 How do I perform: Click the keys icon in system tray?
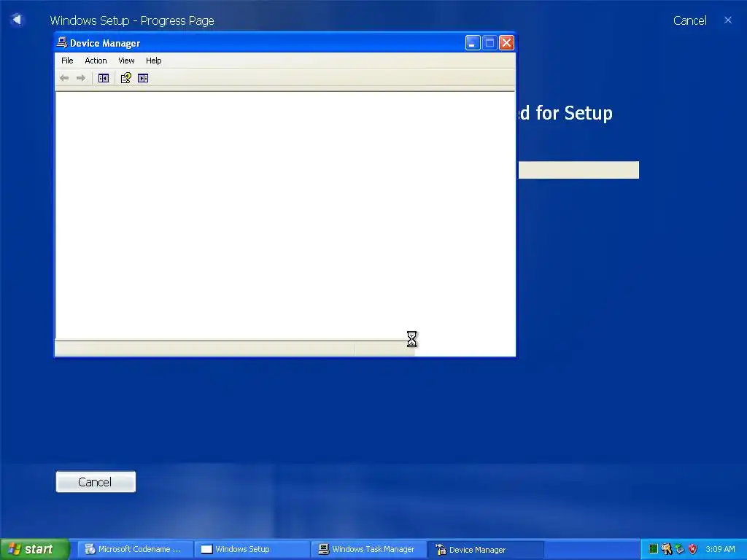click(x=667, y=549)
